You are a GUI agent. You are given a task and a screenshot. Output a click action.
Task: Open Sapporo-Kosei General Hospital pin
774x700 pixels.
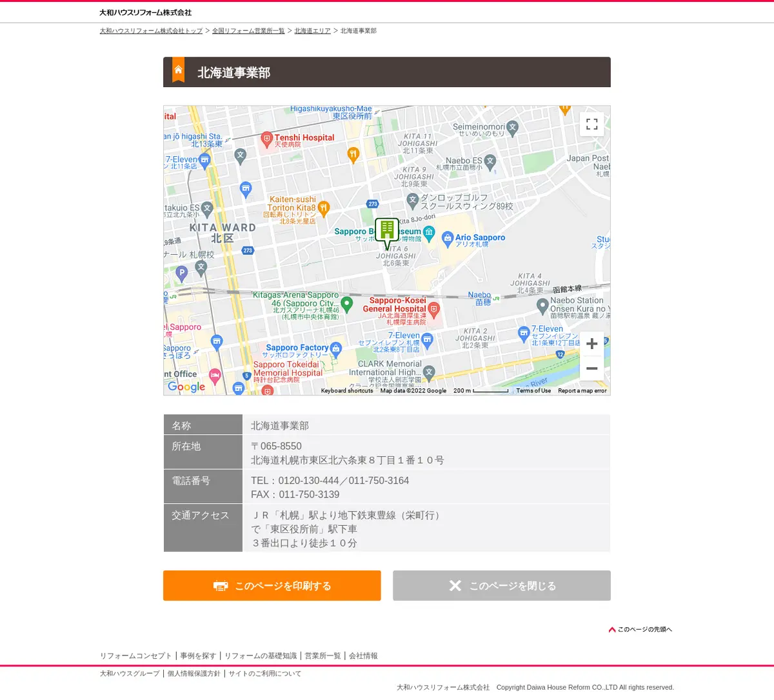[434, 310]
